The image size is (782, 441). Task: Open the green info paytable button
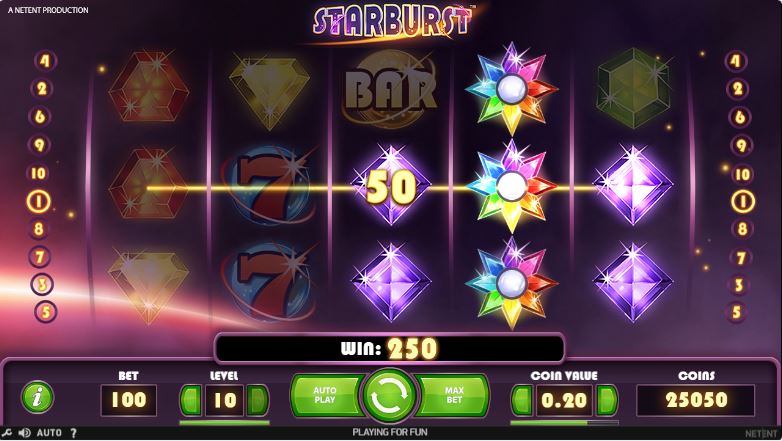click(37, 398)
